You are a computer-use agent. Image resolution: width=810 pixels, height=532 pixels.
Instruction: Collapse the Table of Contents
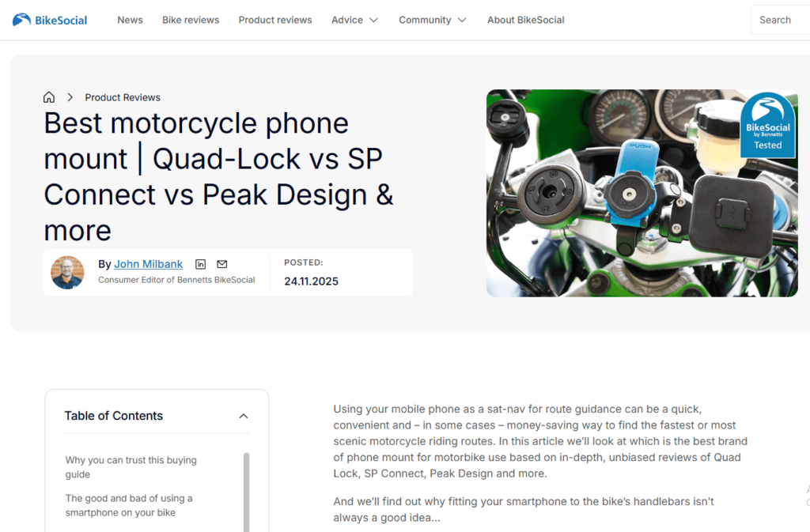click(x=244, y=416)
